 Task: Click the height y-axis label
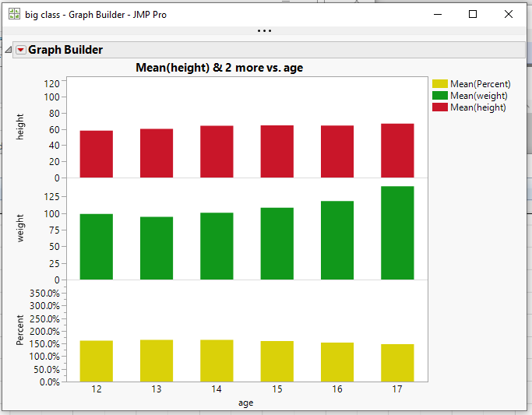tap(20, 126)
